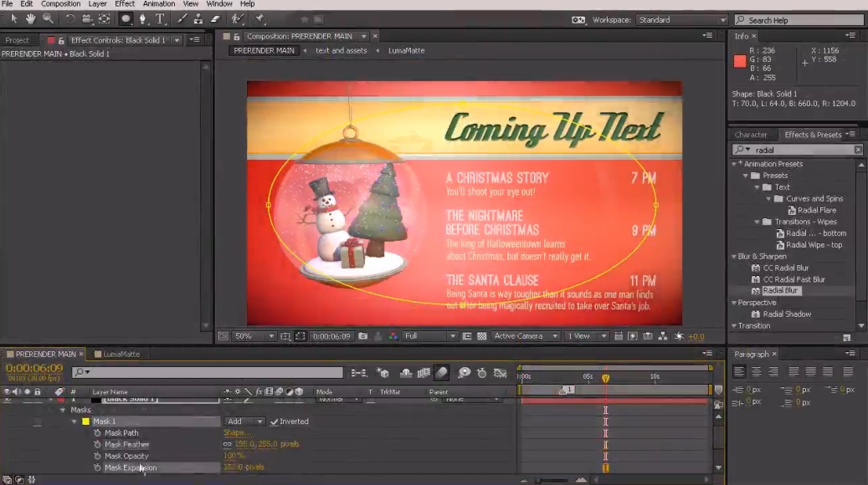Open the Mask 1 Add mode dropdown

(244, 422)
